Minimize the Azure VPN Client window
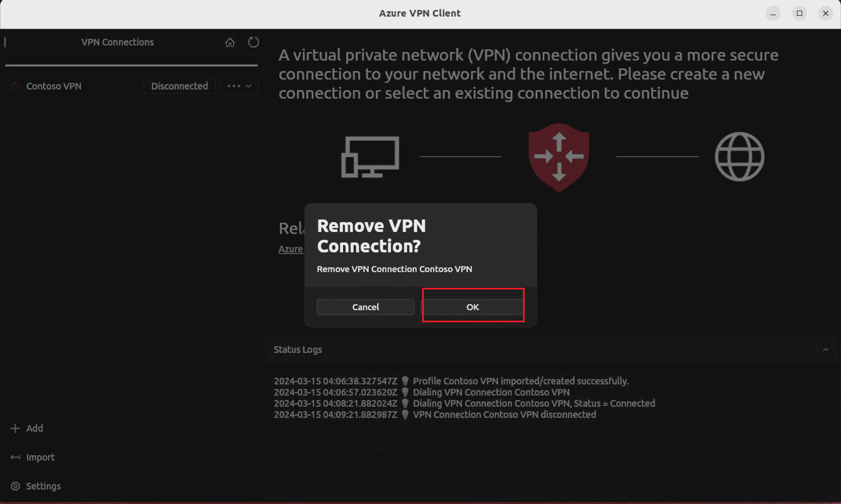 pyautogui.click(x=773, y=13)
